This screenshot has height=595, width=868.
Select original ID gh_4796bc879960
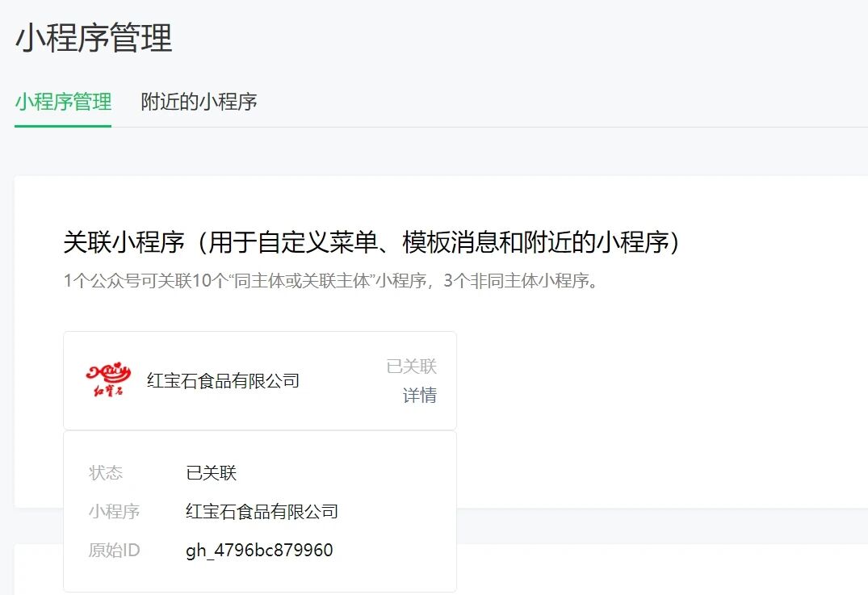[260, 550]
